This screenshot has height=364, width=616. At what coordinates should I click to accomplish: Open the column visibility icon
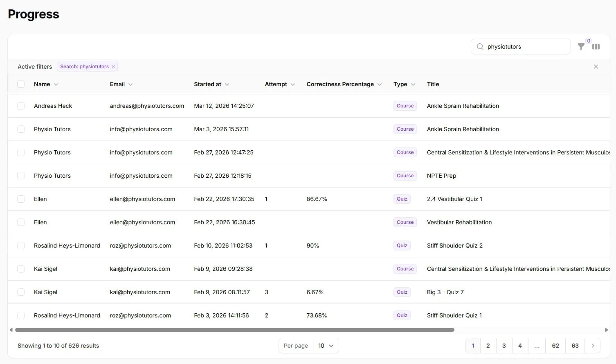[x=596, y=47]
